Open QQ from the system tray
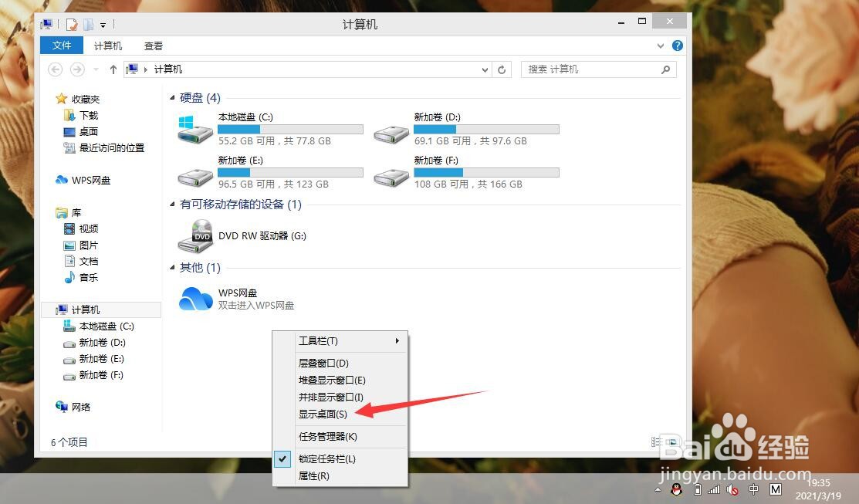This screenshot has height=504, width=859. point(677,489)
